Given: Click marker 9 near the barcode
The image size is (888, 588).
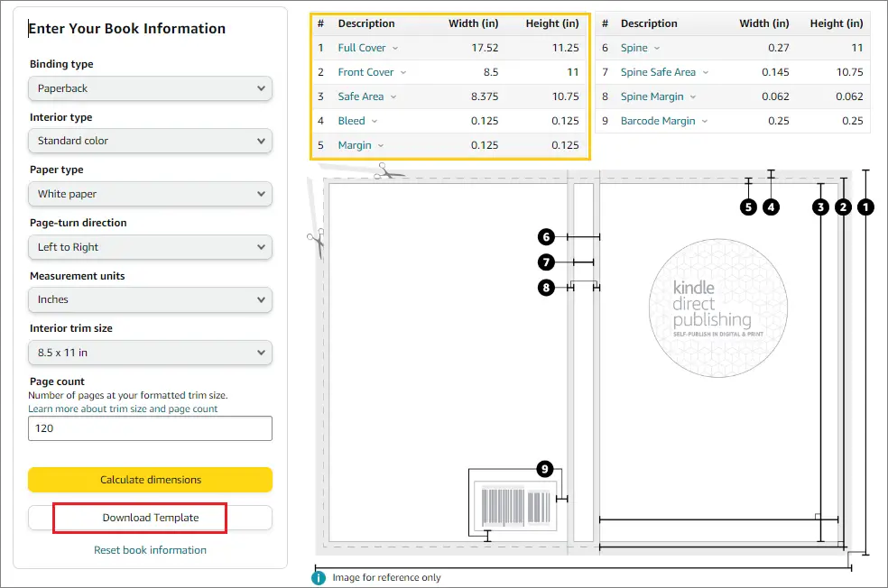Looking at the screenshot, I should tap(545, 469).
